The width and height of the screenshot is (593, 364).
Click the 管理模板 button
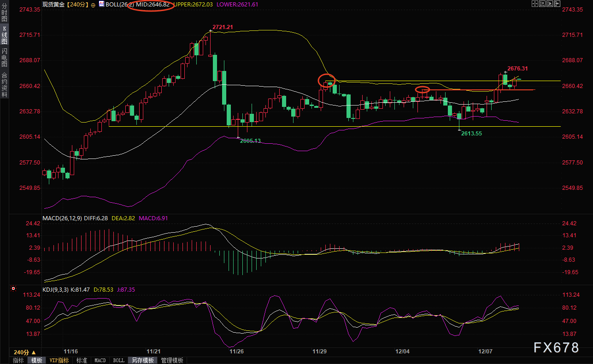pos(172,360)
